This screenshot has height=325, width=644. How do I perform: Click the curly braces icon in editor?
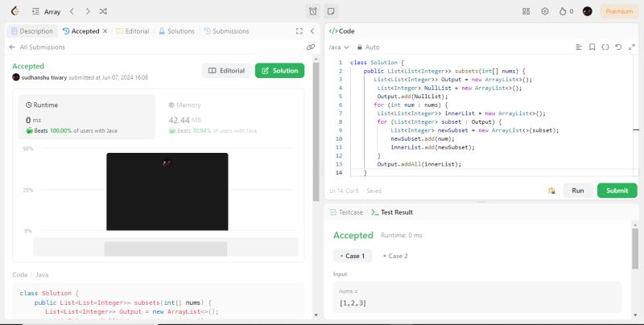tap(605, 47)
